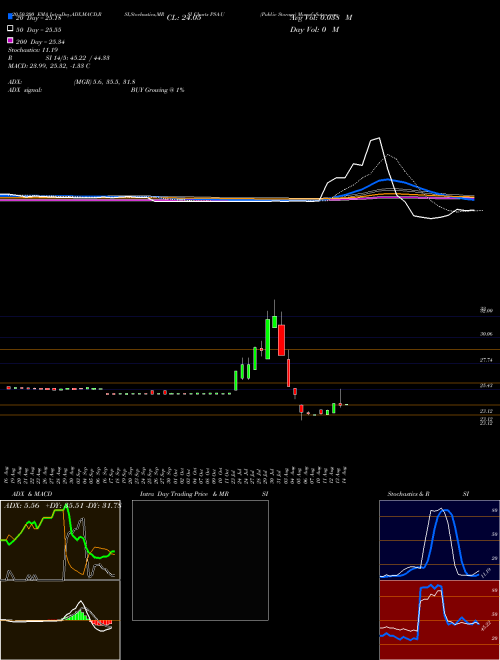500x660 pixels.
Task: Select the '50 Day = 25.35' legend text
Action: (39, 30)
